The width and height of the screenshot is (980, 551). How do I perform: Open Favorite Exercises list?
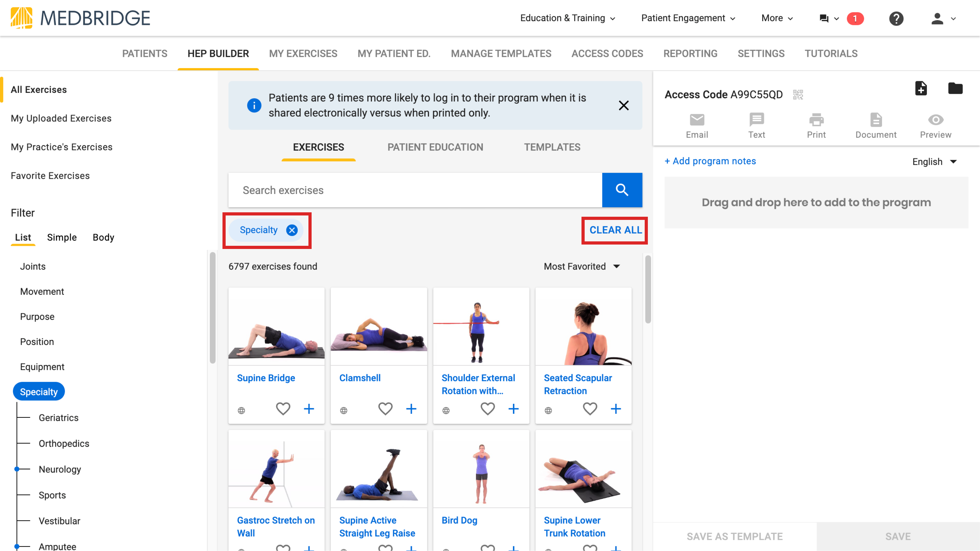(50, 176)
